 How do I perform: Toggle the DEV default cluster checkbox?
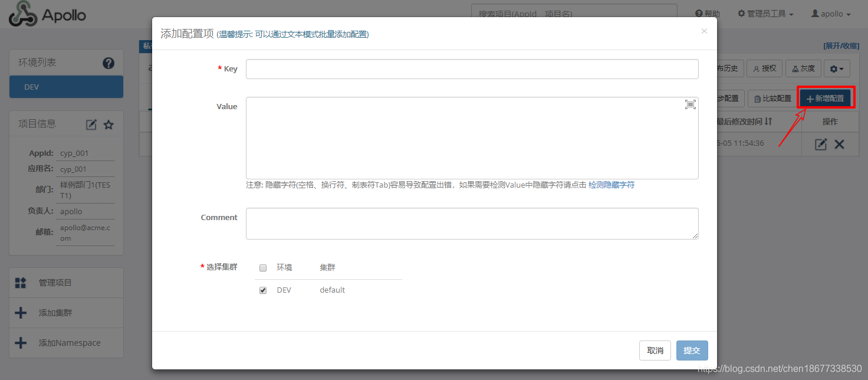tap(262, 290)
